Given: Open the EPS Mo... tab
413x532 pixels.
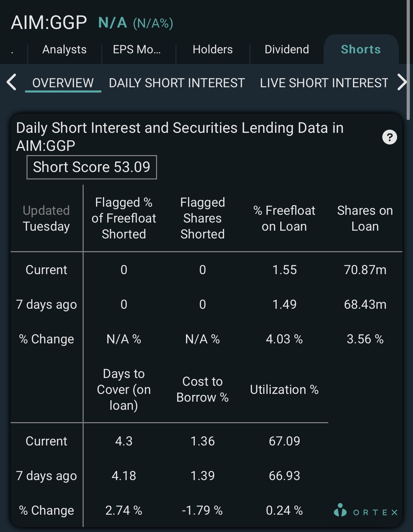Looking at the screenshot, I should coord(137,49).
